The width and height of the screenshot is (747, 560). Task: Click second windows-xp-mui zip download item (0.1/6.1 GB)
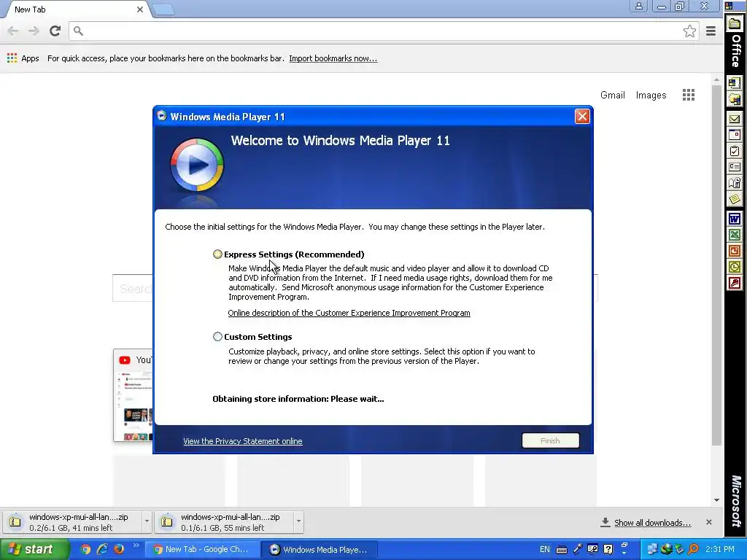224,522
